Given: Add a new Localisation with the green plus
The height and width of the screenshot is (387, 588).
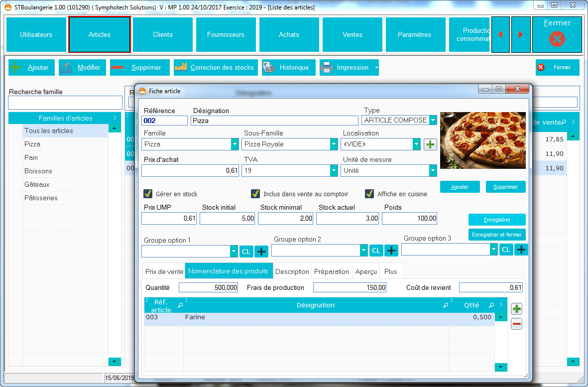Looking at the screenshot, I should coord(430,144).
